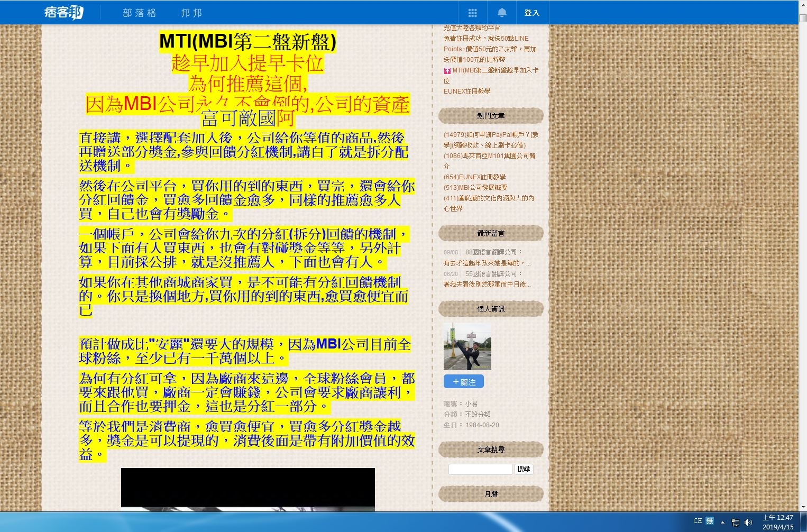The height and width of the screenshot is (532, 807).
Task: Click the black embedded video below the article
Action: tap(248, 490)
